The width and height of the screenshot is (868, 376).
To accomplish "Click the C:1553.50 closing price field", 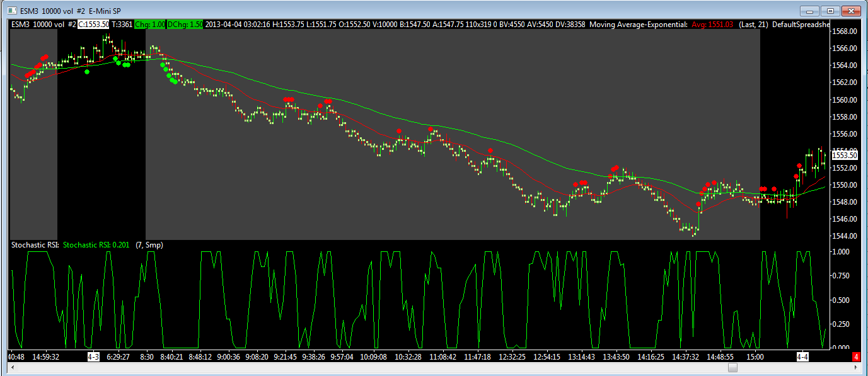I will click(x=94, y=24).
